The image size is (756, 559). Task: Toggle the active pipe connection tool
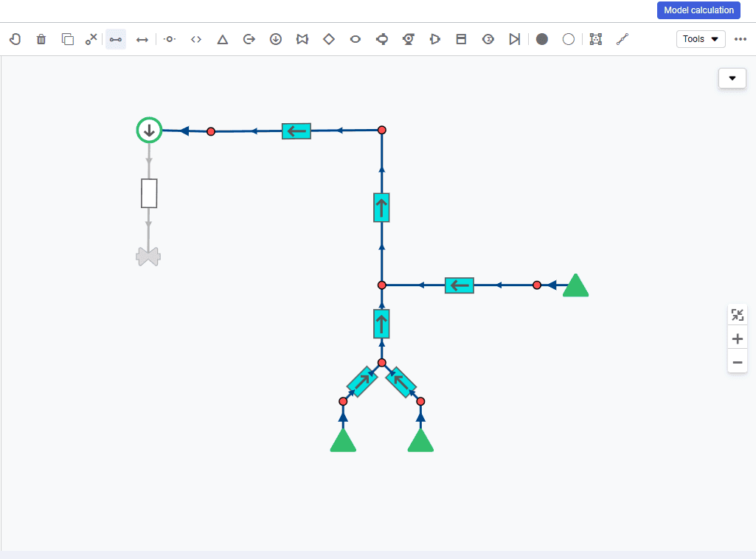116,39
